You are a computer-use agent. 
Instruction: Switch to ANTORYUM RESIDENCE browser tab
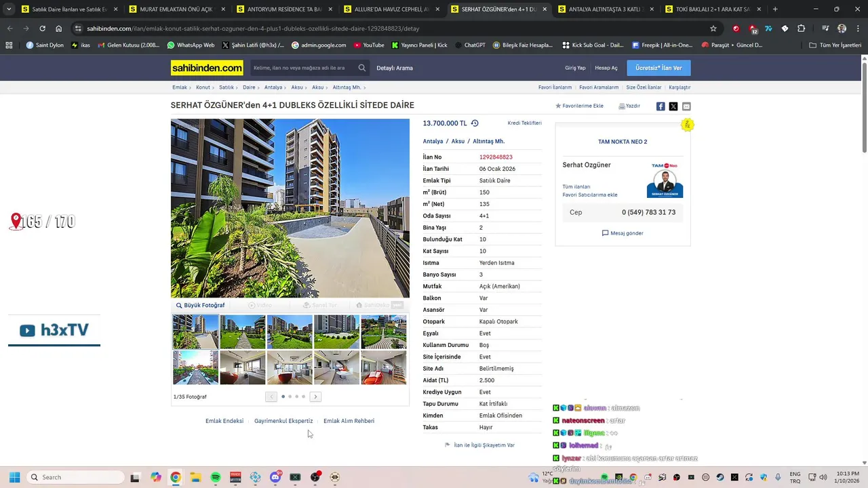[283, 9]
